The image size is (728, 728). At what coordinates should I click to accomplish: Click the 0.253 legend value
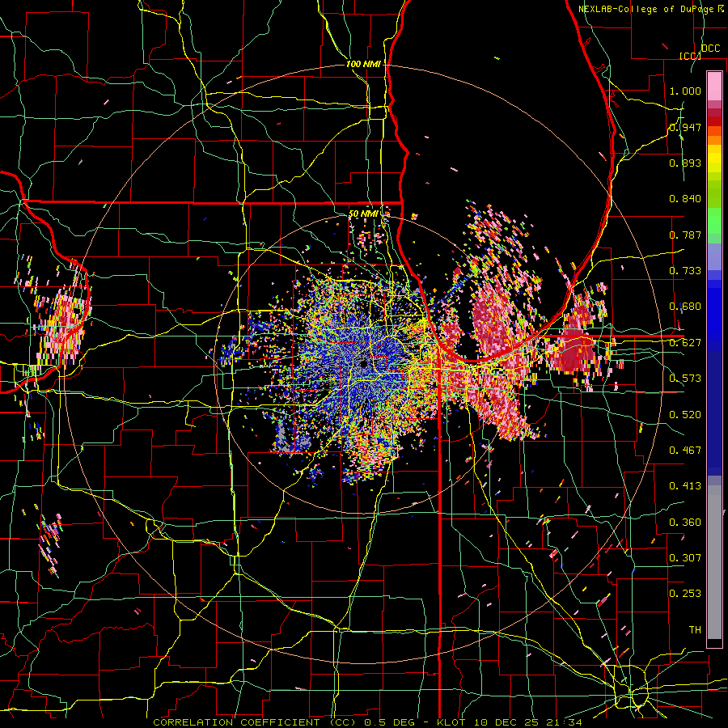pyautogui.click(x=685, y=594)
